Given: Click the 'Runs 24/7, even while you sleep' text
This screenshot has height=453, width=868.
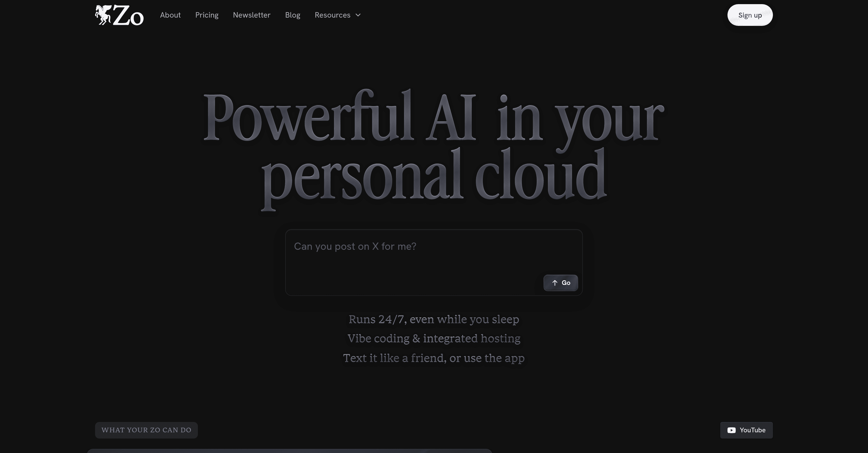Looking at the screenshot, I should [x=434, y=319].
